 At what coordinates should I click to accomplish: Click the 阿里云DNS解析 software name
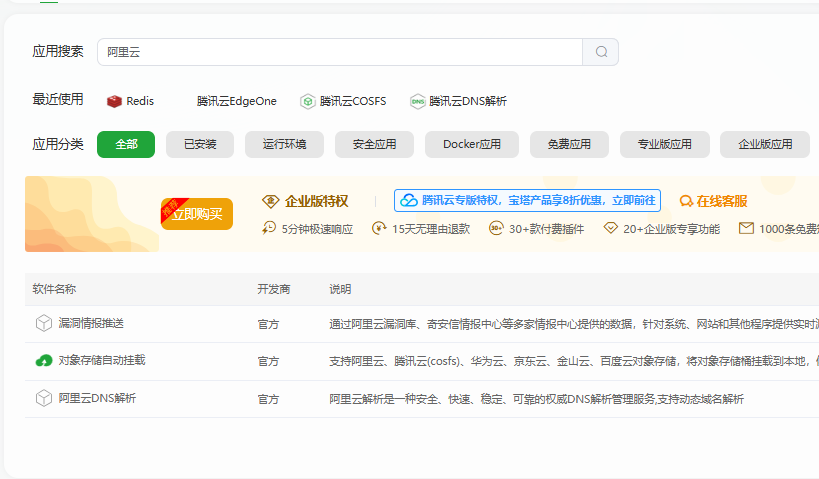97,399
